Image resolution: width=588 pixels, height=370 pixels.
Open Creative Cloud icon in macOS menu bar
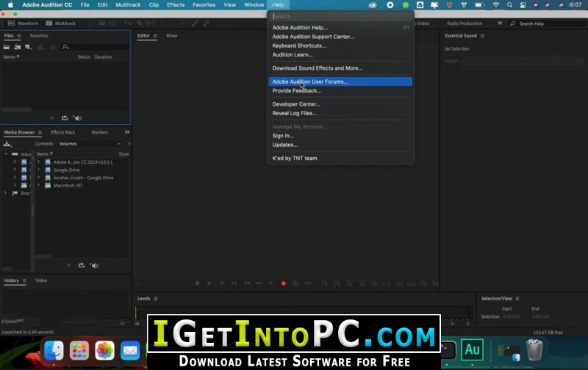(373, 5)
